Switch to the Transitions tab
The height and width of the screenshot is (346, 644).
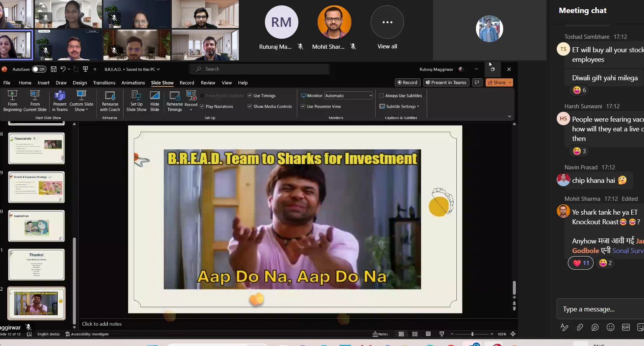point(104,83)
